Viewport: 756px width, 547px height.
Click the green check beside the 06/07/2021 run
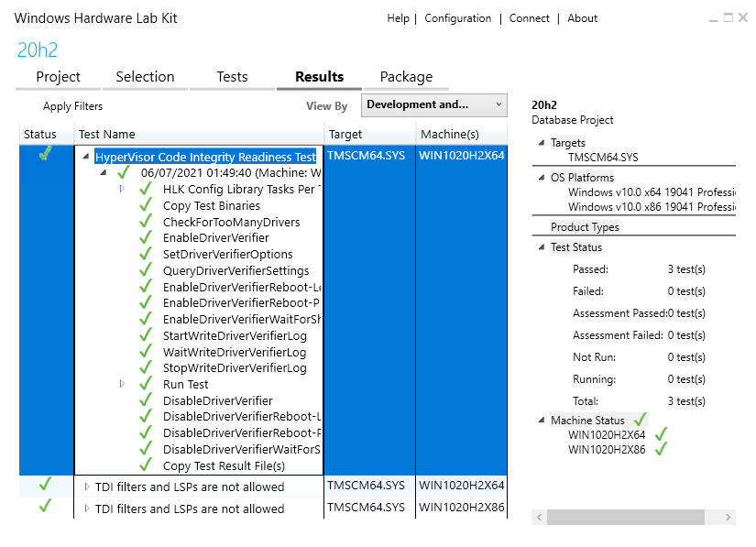point(124,171)
